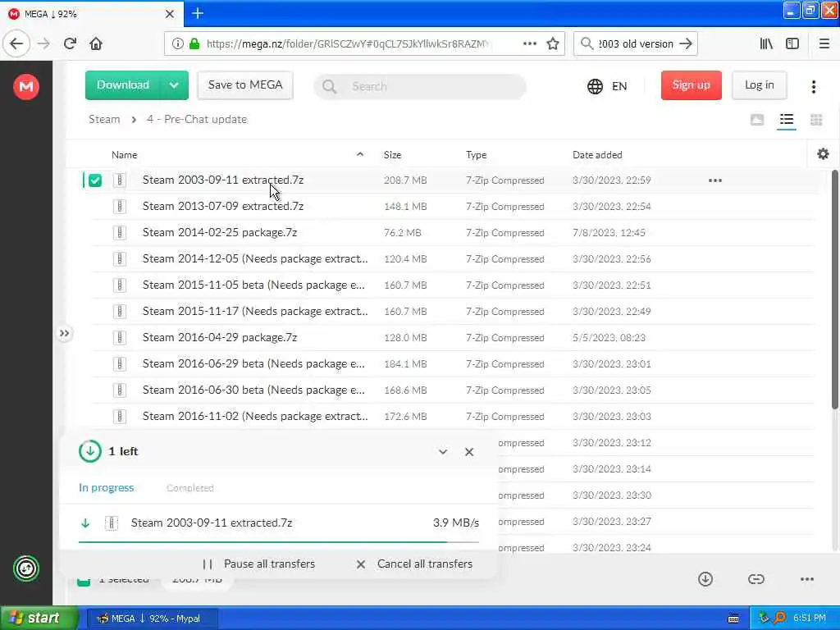
Task: Sort by Date added column header
Action: [597, 155]
